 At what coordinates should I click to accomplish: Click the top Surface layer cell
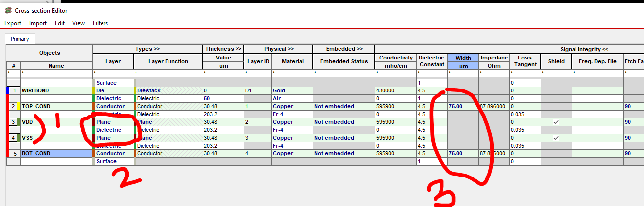pyautogui.click(x=114, y=83)
